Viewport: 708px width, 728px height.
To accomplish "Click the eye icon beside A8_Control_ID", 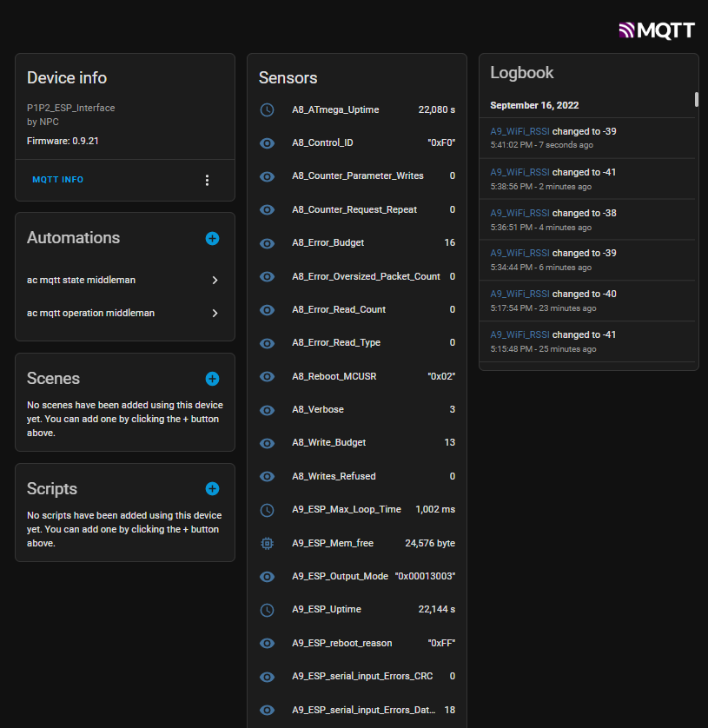I will coord(268,143).
